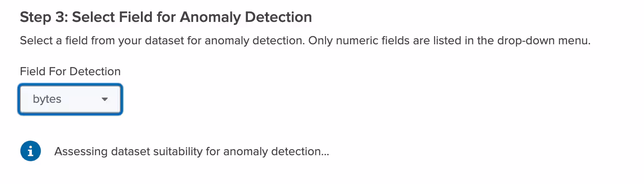Screen dimensions: 644x184
Task: Click the blue info icon
Action: point(31,151)
